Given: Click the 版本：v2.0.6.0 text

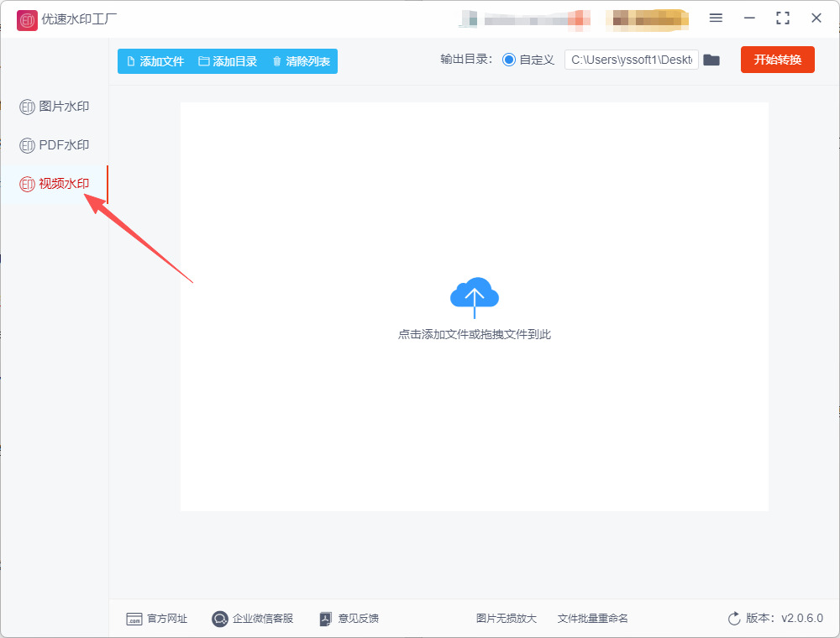Looking at the screenshot, I should click(x=785, y=618).
